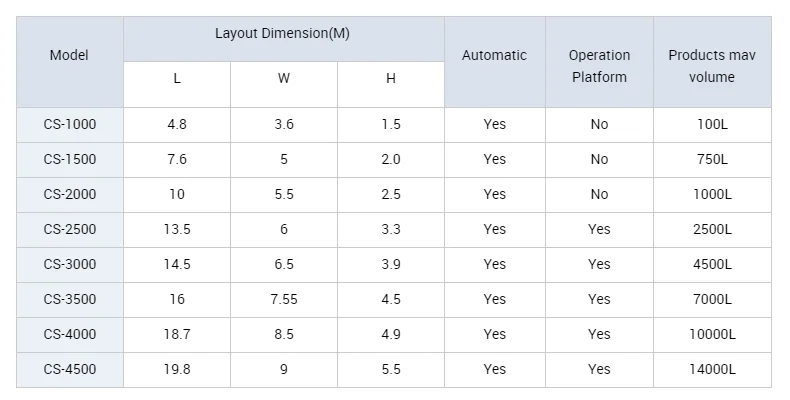This screenshot has width=790, height=400.
Task: Select the CS-2500 model row label
Action: pos(70,229)
